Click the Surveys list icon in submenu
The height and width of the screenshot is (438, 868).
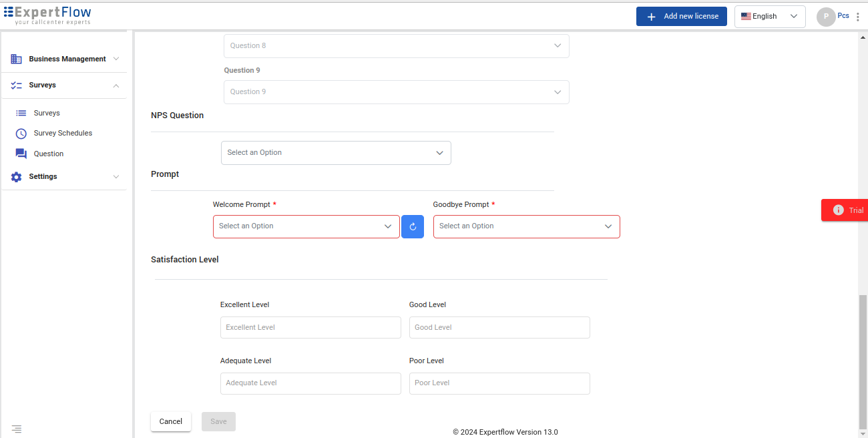pos(21,114)
